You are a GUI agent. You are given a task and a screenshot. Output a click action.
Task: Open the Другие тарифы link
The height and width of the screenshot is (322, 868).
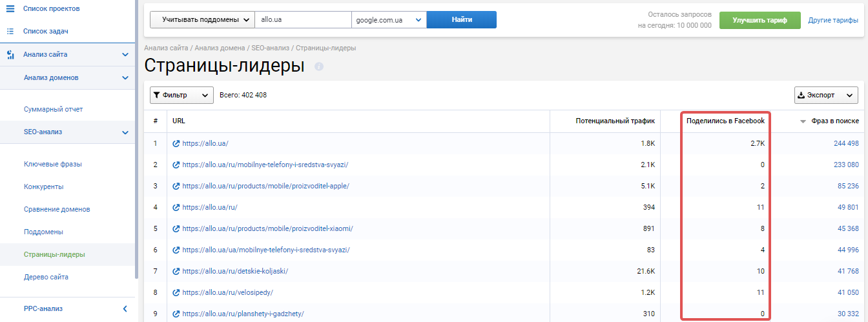coord(833,20)
